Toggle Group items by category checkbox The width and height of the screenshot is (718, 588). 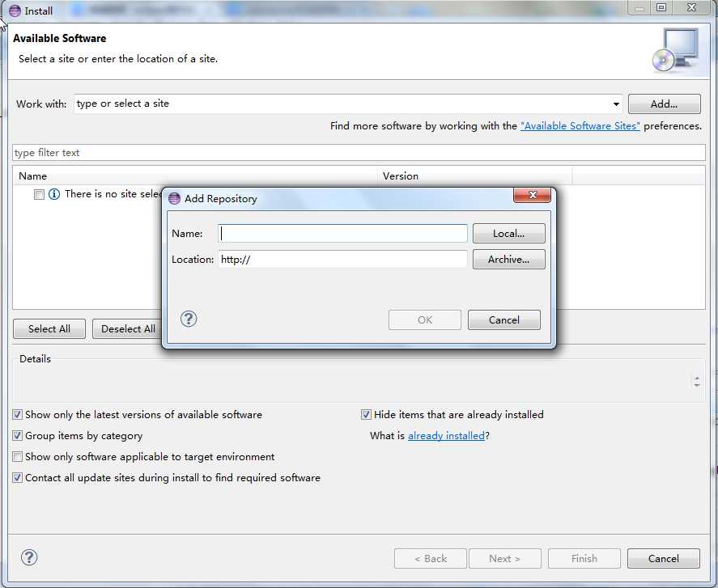coord(17,436)
